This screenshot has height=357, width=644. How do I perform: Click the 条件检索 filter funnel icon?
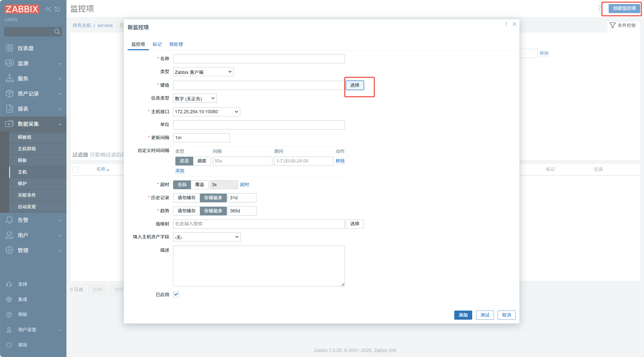612,25
